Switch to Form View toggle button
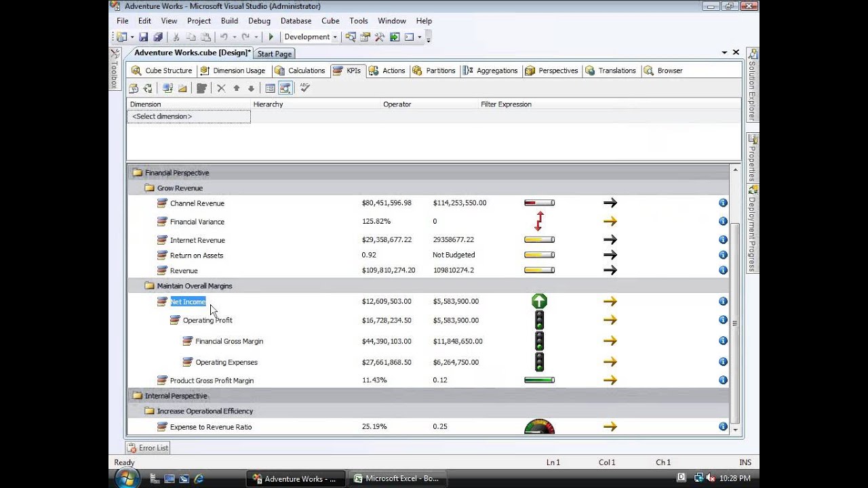 pos(270,88)
